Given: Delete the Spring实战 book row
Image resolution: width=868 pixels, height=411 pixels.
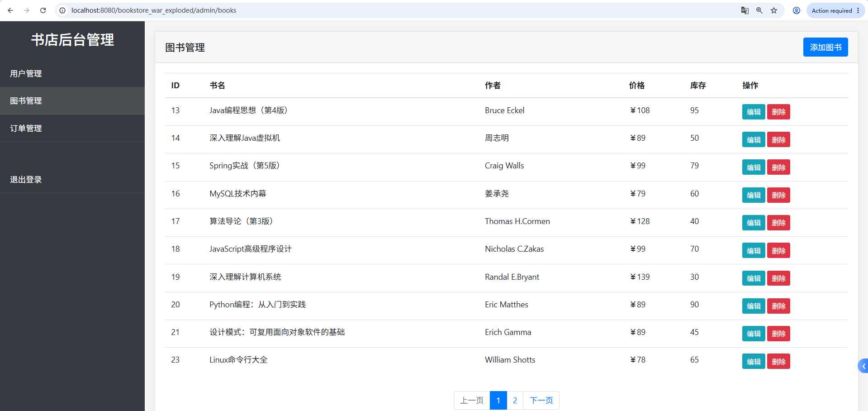Looking at the screenshot, I should (x=778, y=167).
